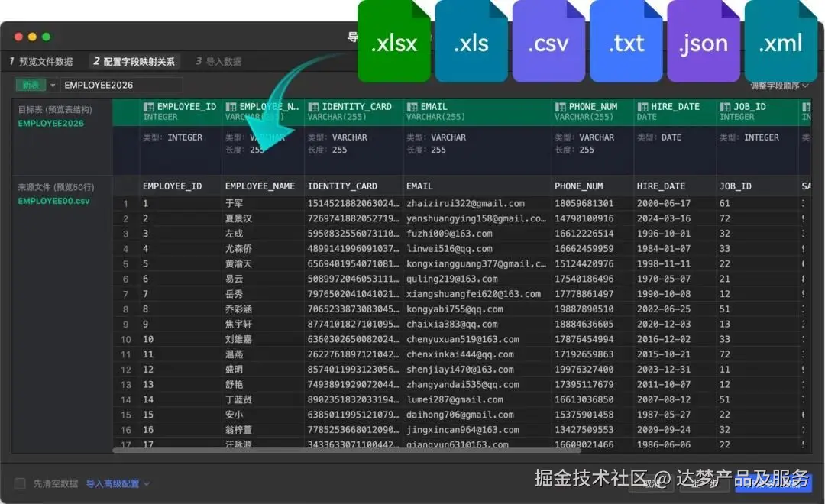Click 类型: INTEGER cell under EMPLOYEE_ID
Viewport: 825px width, 504px height.
pos(173,137)
